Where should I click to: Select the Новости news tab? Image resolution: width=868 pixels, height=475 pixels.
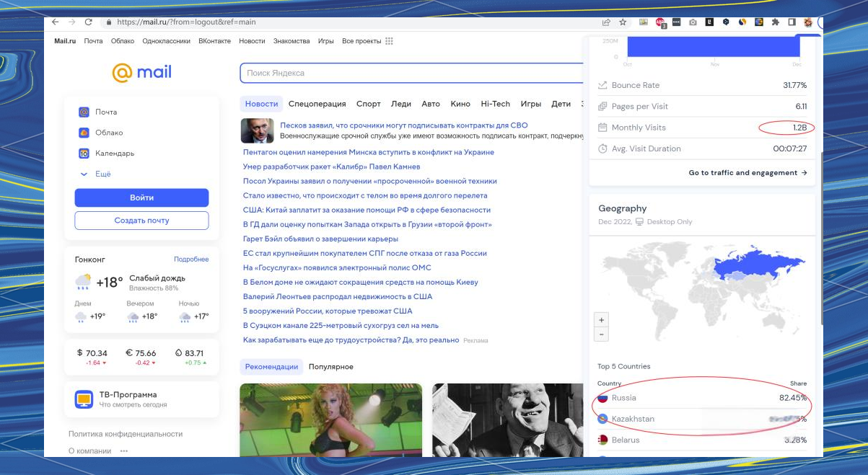click(x=261, y=104)
